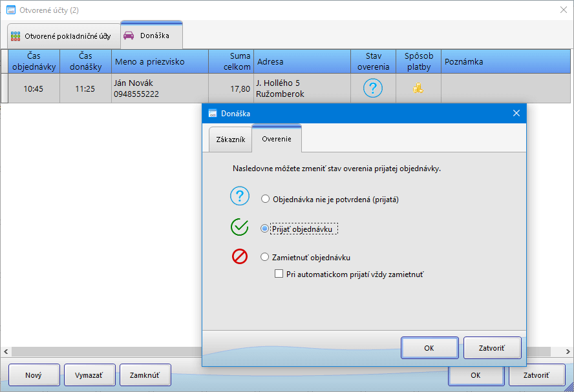This screenshot has width=574, height=392.
Task: Click the Donáška dialog title bar icon
Action: click(212, 114)
